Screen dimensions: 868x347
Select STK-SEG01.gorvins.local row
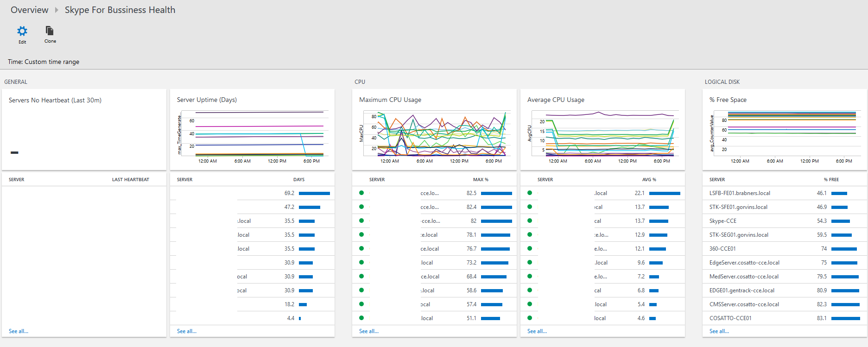tap(785, 235)
